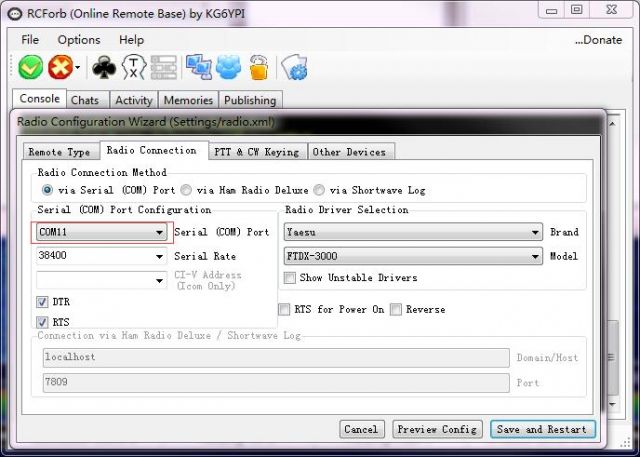Open the CI-V Address dropdown
Viewport: 640px width, 457px height.
pyautogui.click(x=102, y=280)
